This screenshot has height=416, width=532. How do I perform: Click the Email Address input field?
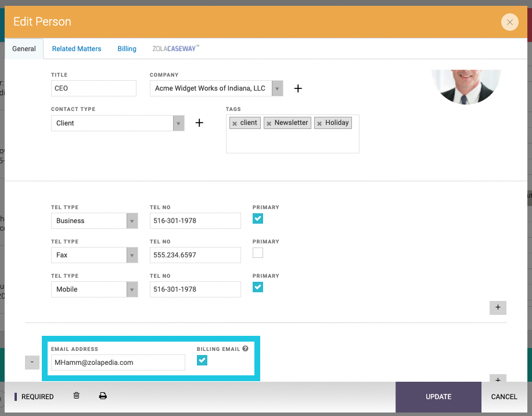(118, 363)
